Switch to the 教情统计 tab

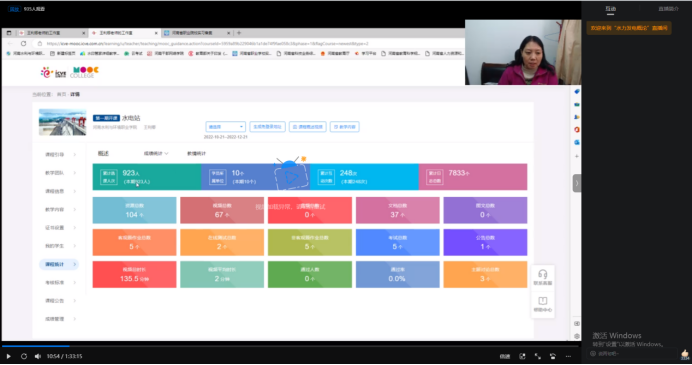click(196, 154)
